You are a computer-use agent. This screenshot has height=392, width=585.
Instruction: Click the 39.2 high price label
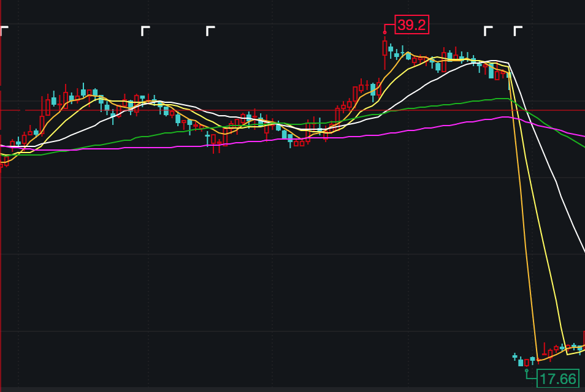click(412, 24)
